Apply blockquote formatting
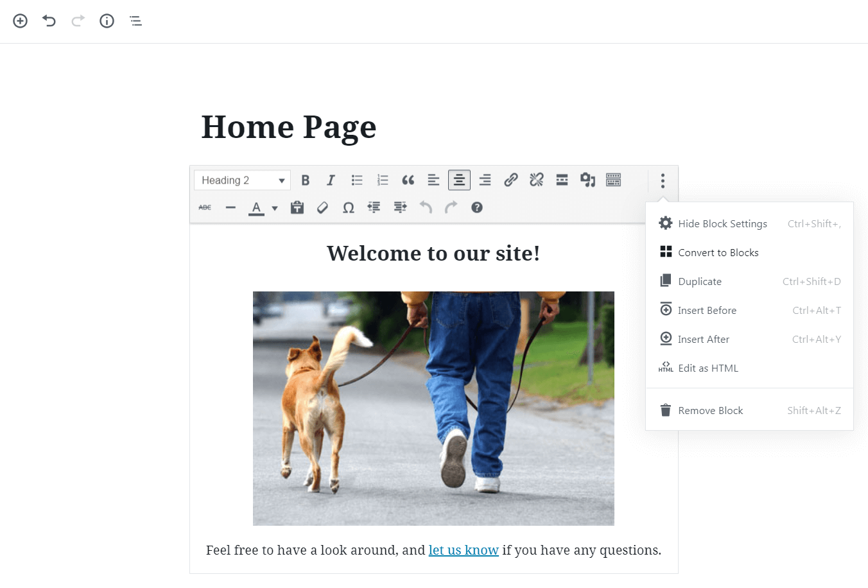 tap(408, 180)
